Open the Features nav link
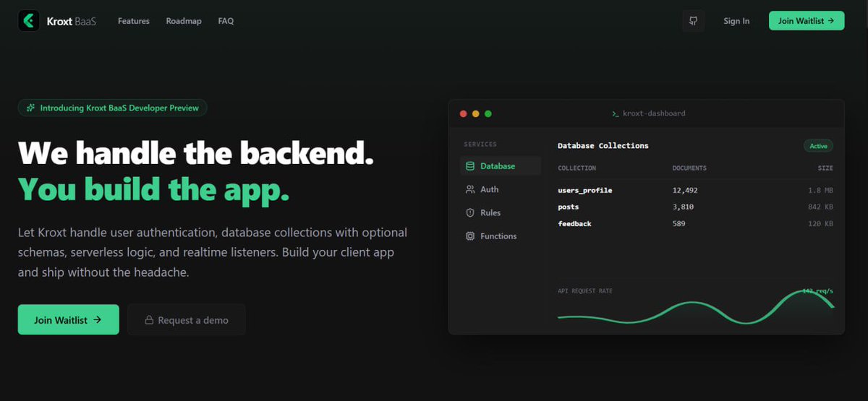This screenshot has width=868, height=401. [134, 21]
